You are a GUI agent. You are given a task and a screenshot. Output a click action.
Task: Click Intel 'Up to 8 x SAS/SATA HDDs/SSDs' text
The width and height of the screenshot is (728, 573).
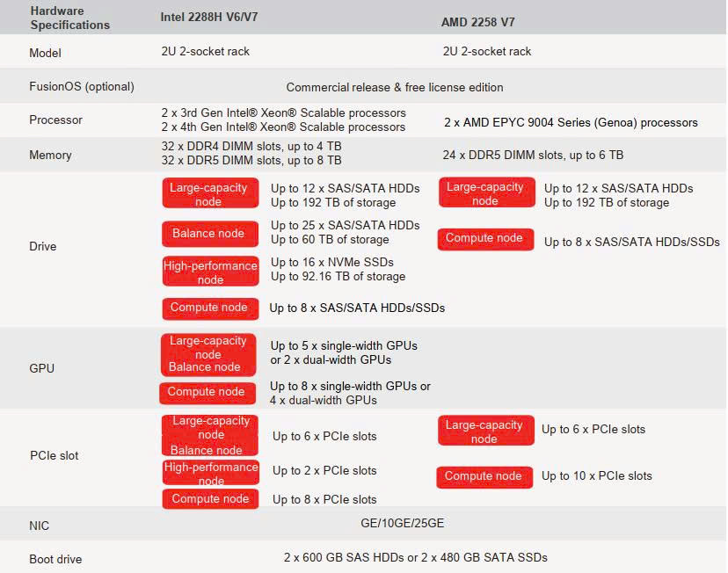click(x=357, y=308)
